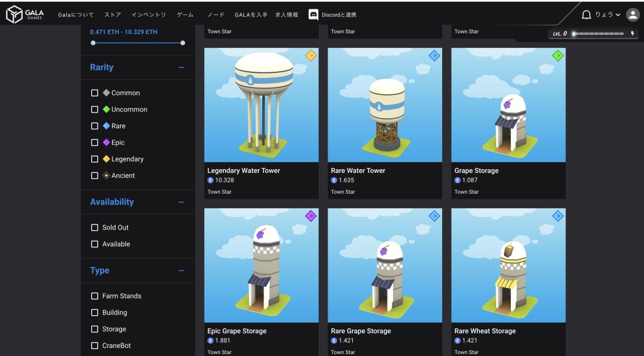The width and height of the screenshot is (644, 356).
Task: Open the ストア menu item
Action: (113, 15)
